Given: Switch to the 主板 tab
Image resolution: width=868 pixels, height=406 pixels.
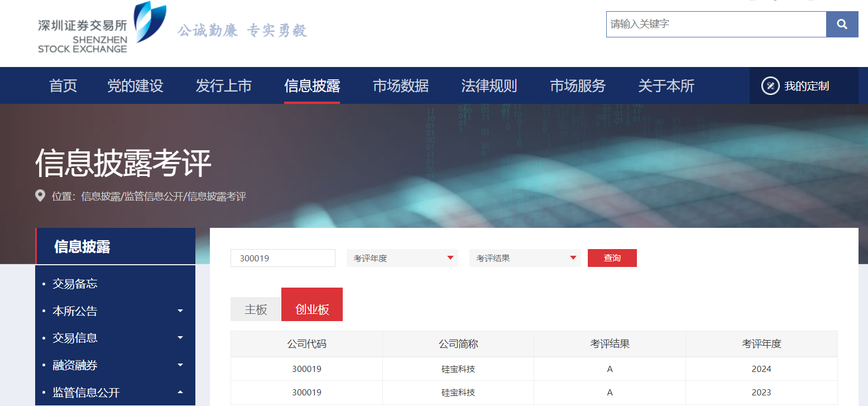Looking at the screenshot, I should click(x=256, y=309).
